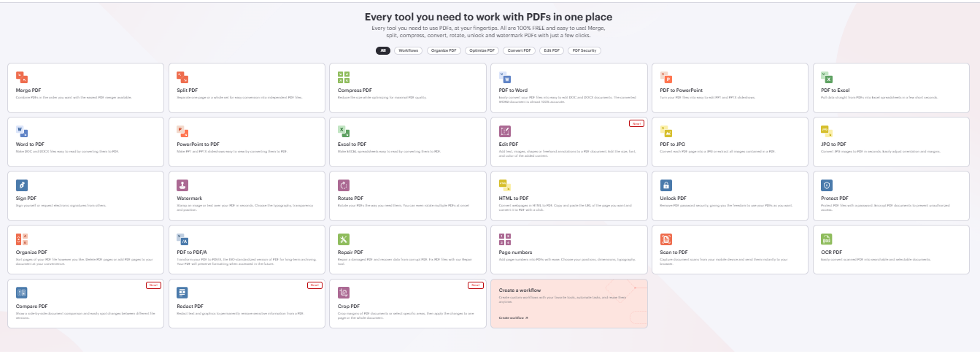Click the New! badge on Redact PDF

[x=315, y=285]
